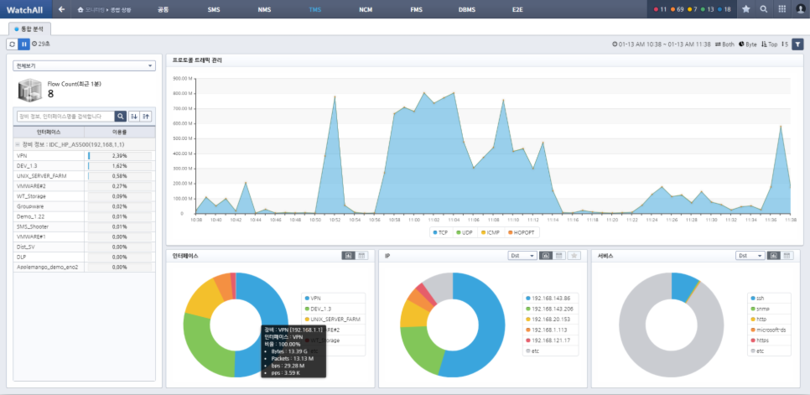Click the sort descending icon
Viewport: 810px width, 395px height.
coord(134,116)
